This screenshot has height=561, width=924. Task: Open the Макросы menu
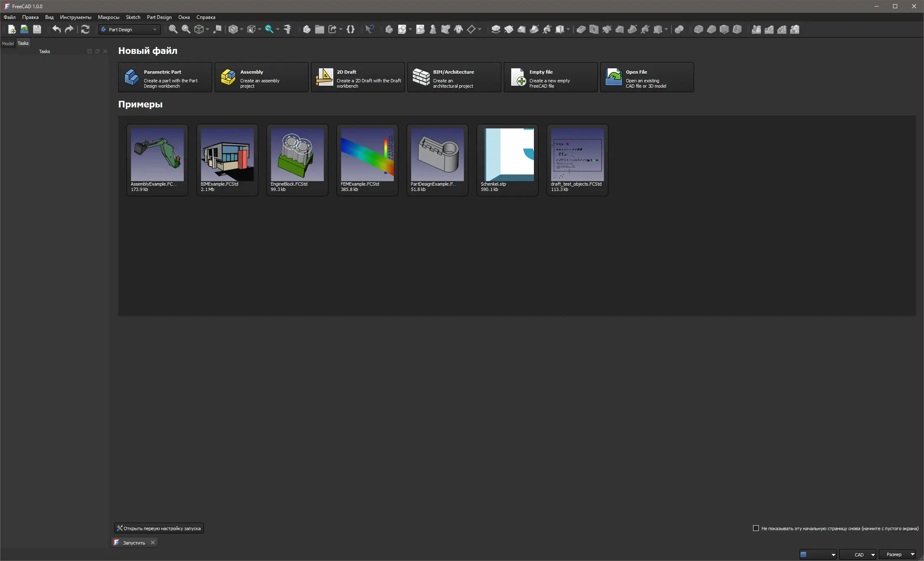(x=108, y=17)
